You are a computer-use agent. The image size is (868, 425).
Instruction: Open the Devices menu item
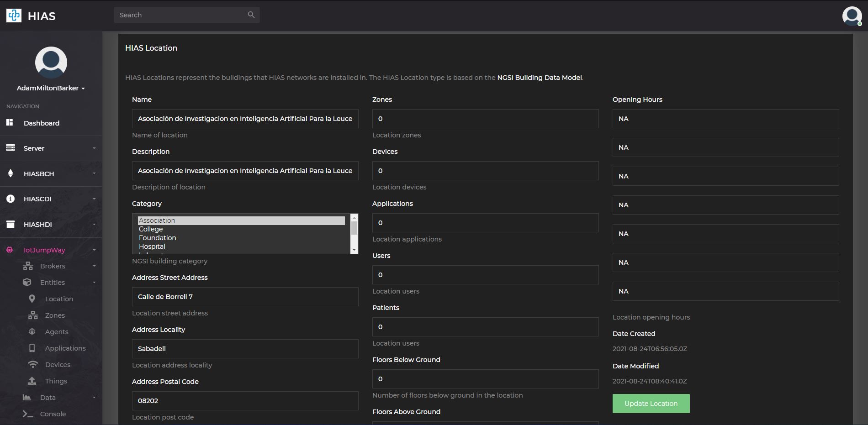click(58, 365)
